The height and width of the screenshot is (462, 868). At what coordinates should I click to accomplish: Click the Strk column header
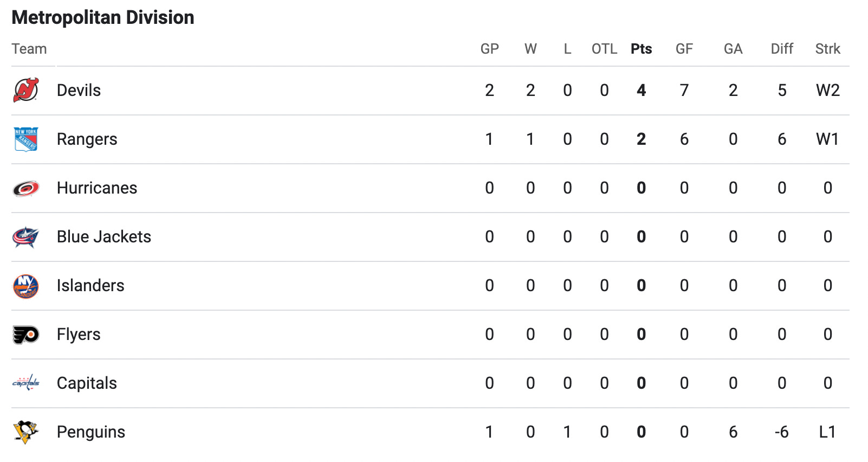pos(828,49)
